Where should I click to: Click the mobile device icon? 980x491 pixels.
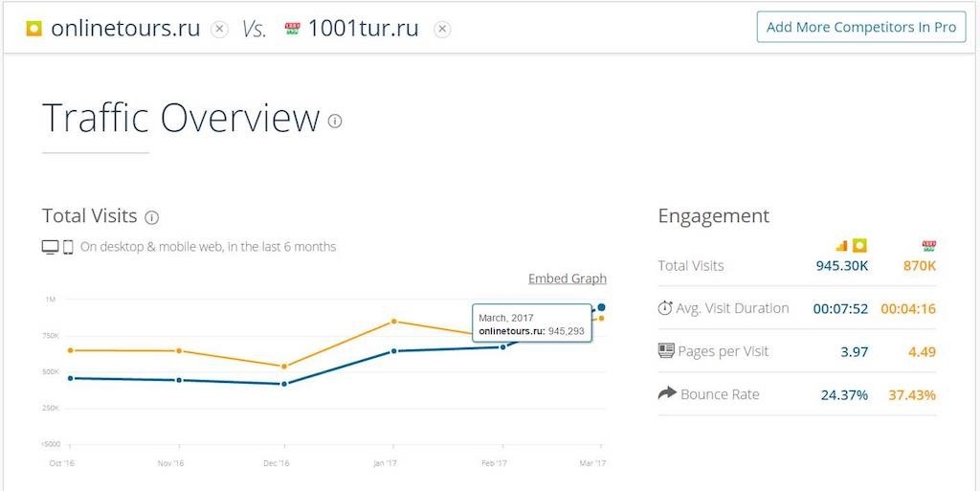[68, 247]
